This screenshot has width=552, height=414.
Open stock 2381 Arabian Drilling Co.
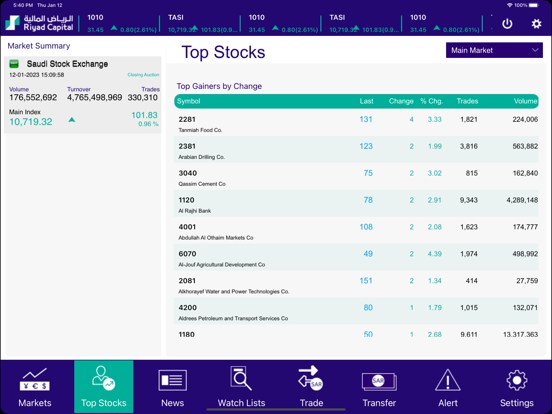point(356,150)
